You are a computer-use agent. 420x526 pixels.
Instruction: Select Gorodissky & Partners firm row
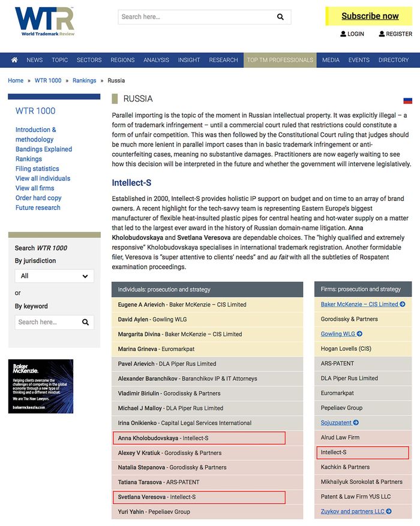(363, 319)
